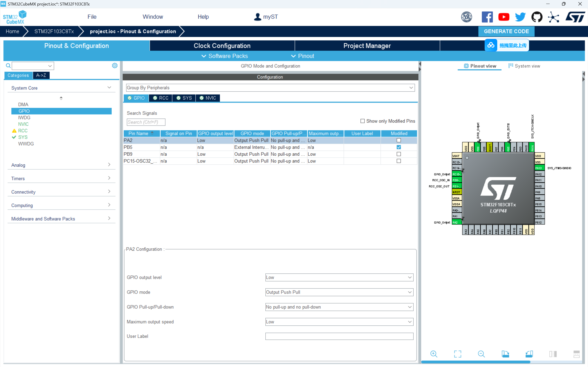Zoom in on the pinout view

[434, 354]
